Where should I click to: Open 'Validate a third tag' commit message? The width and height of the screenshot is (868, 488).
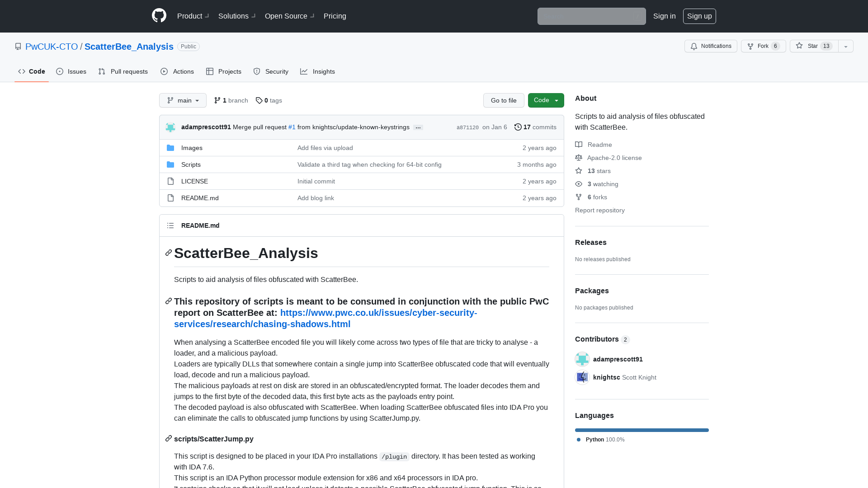click(x=369, y=164)
